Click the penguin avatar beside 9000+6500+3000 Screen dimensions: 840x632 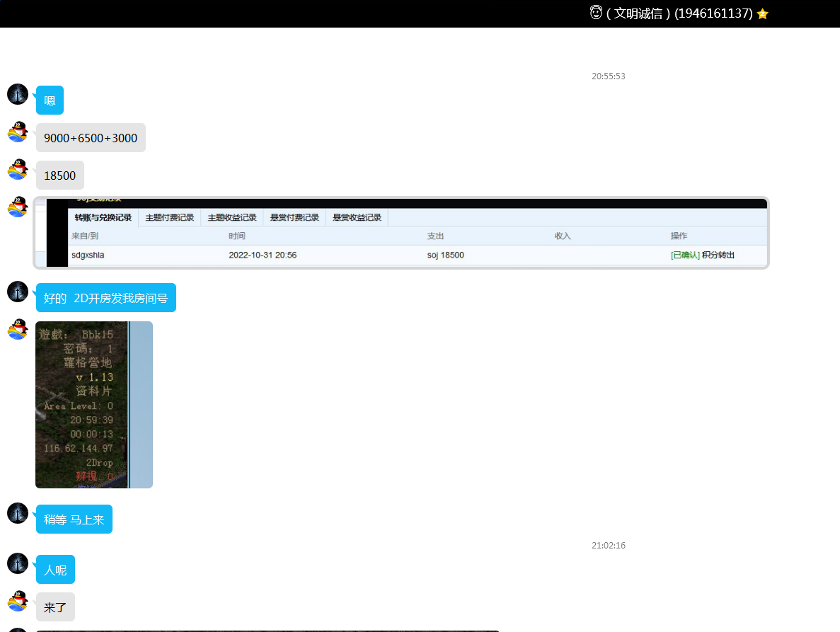[18, 132]
